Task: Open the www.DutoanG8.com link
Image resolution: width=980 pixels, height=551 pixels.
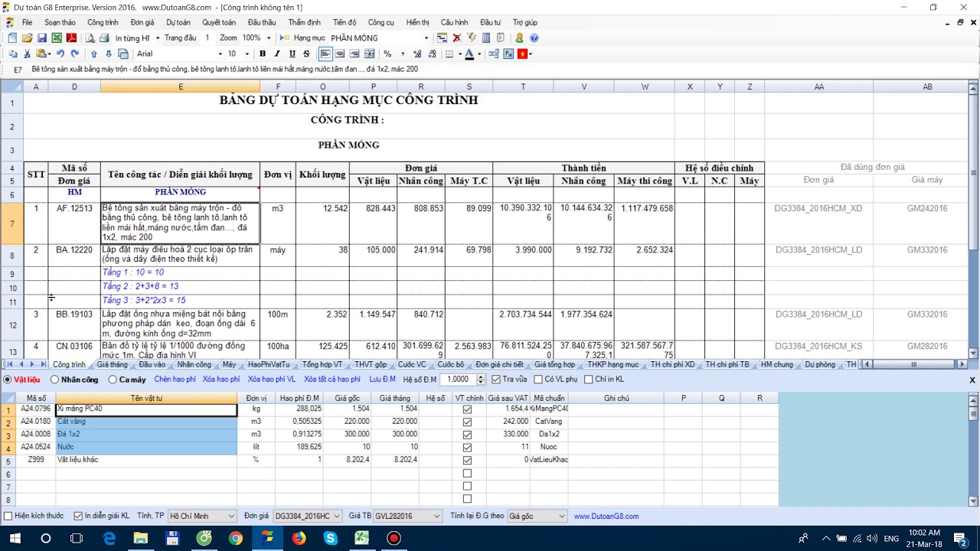Action: (606, 516)
